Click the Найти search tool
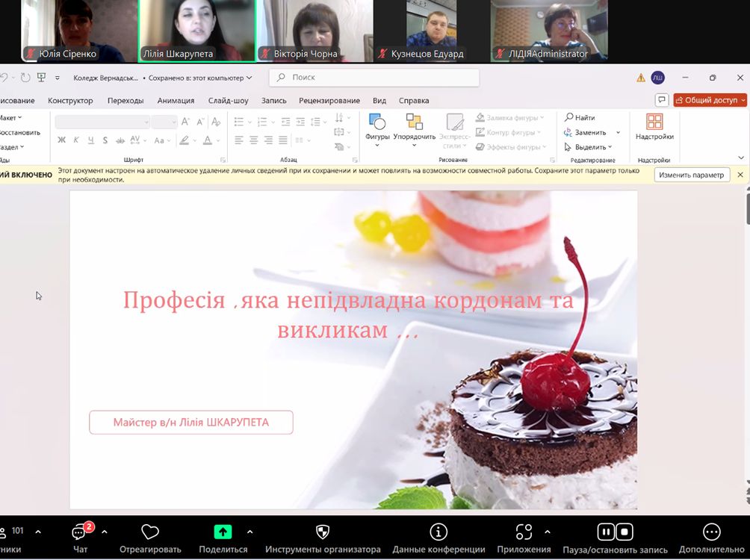 tap(580, 117)
